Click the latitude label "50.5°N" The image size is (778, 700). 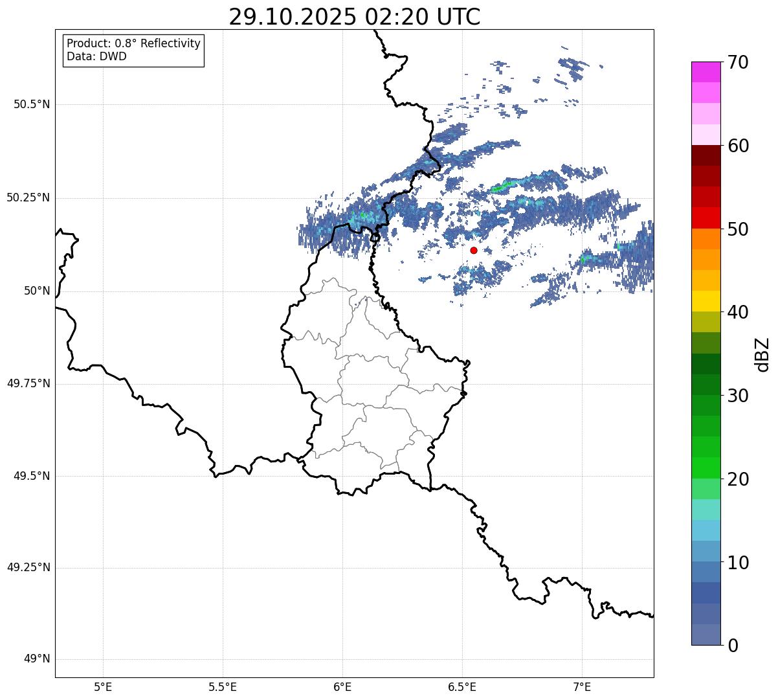31,104
